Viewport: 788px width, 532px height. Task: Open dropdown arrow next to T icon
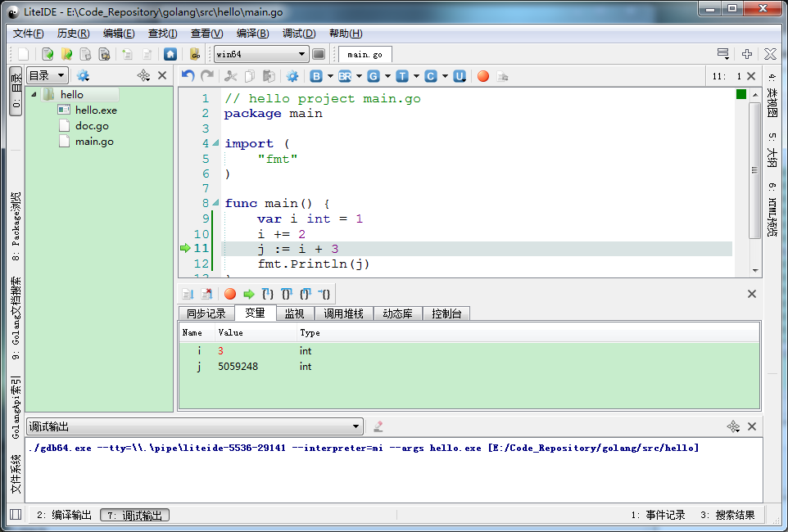pos(416,76)
